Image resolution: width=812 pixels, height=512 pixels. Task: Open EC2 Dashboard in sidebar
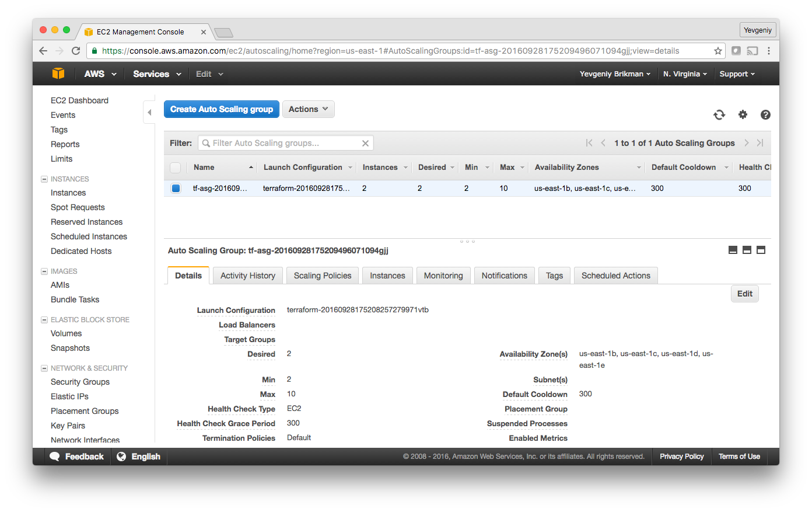tap(79, 100)
